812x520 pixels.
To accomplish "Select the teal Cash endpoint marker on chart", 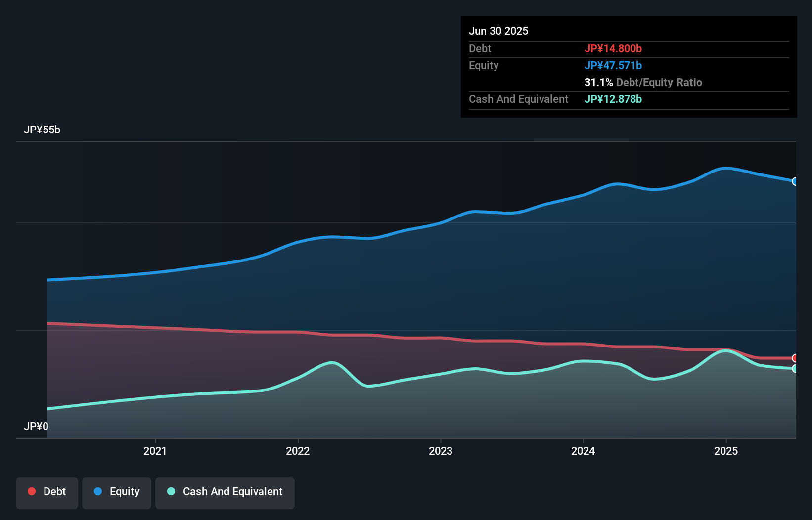I will coord(795,368).
